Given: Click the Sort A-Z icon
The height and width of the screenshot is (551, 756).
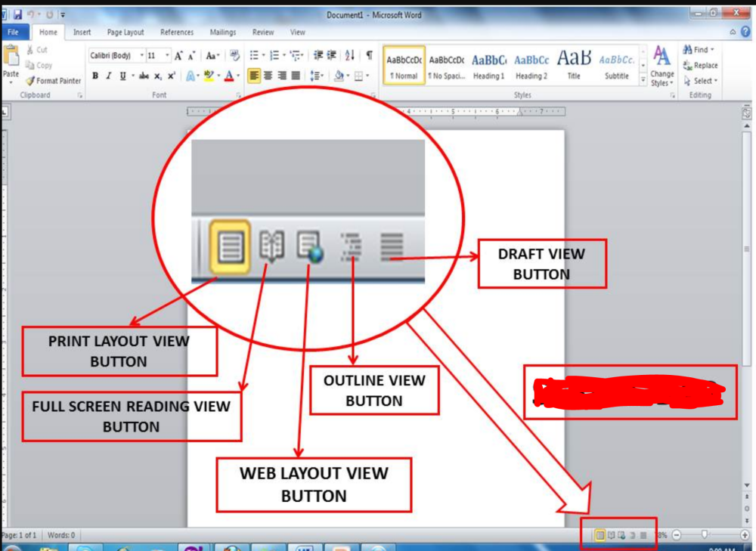Looking at the screenshot, I should point(349,55).
